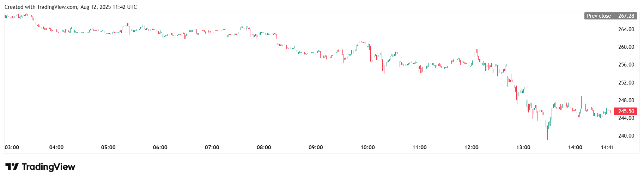Click the candle peak just after 12:00
Screen dimensions: 644x180
(476, 50)
